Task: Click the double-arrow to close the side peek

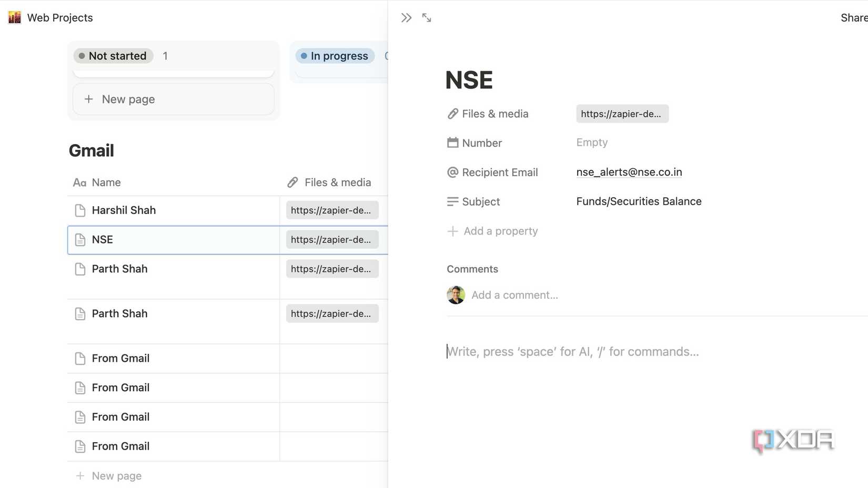Action: [x=406, y=17]
